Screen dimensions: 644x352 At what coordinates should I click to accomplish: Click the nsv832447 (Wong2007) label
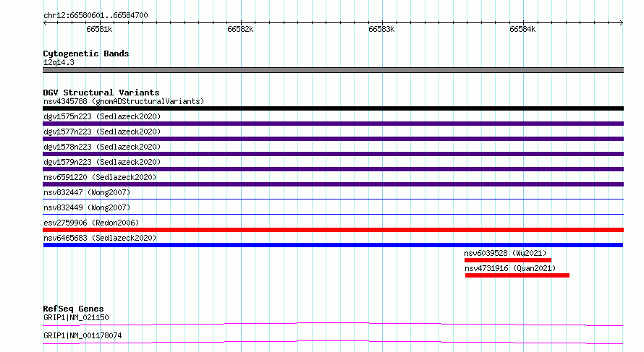87,192
